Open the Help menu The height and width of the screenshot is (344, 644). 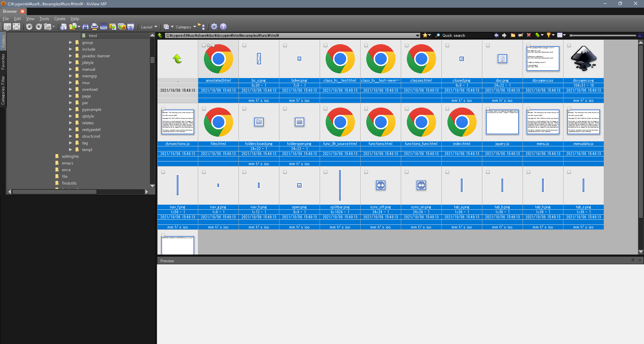pos(75,19)
